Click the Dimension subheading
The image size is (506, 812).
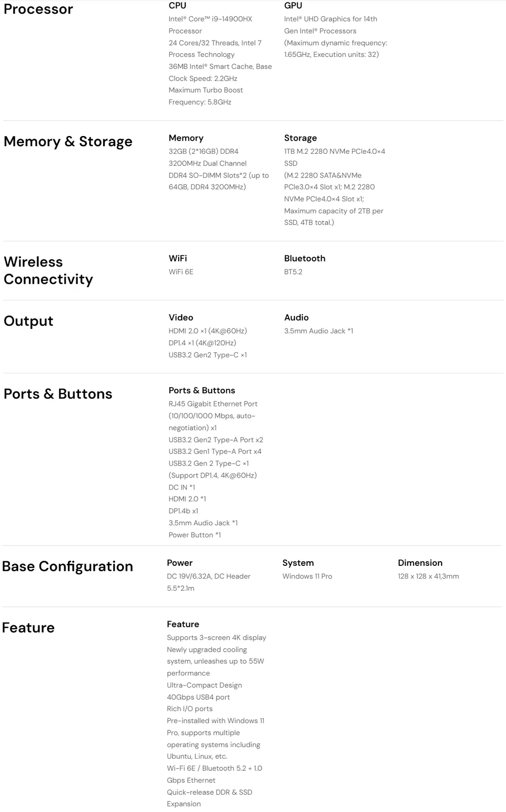click(x=420, y=563)
